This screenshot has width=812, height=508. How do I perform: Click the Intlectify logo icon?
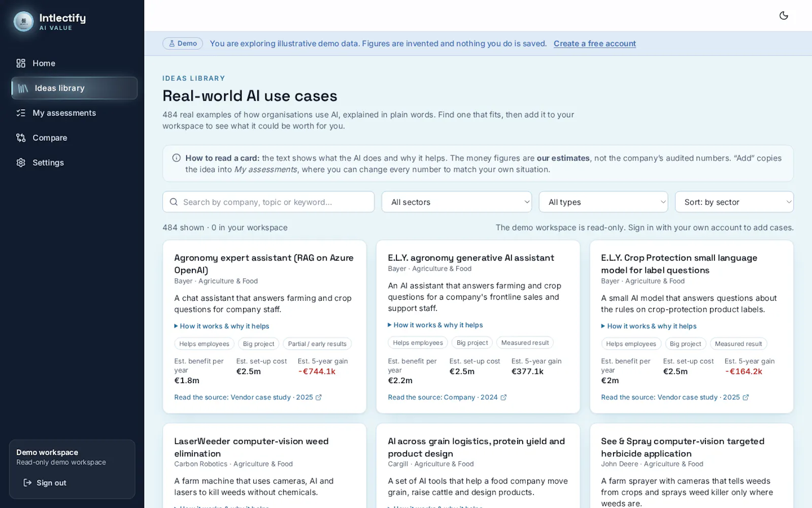(x=23, y=21)
